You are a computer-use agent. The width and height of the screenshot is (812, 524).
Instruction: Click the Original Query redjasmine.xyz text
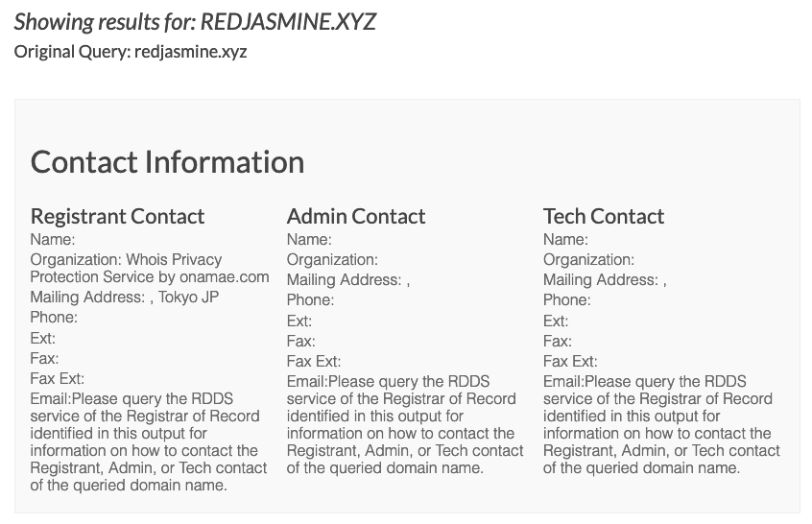(x=131, y=52)
